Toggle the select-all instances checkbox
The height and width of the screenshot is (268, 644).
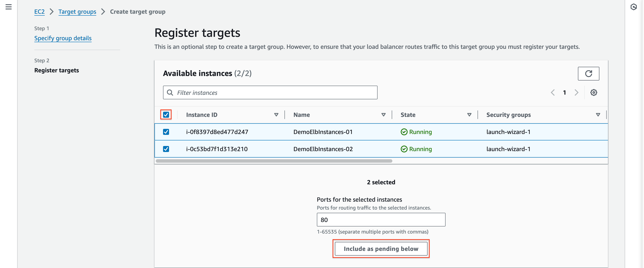[166, 115]
